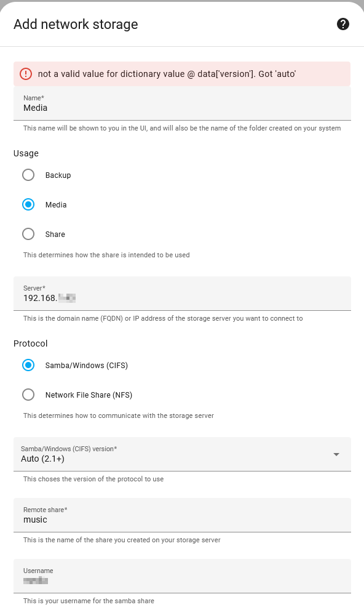Screen dimensions: 364x610
Task: Open the help icon in the dialog header
Action: [x=343, y=24]
